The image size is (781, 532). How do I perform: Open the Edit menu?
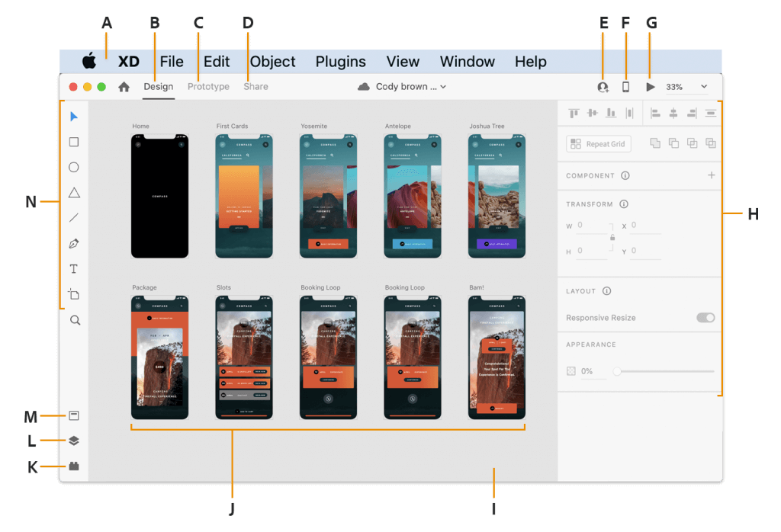pyautogui.click(x=216, y=62)
